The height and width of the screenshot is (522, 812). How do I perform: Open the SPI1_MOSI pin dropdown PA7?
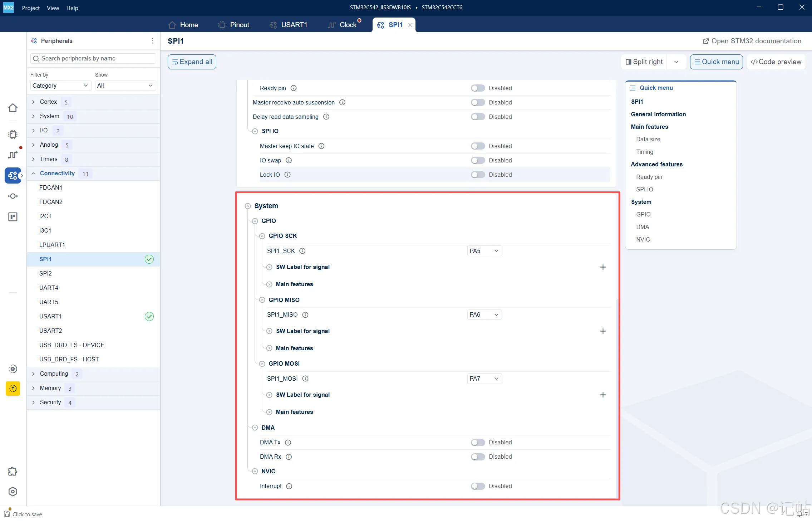tap(484, 379)
